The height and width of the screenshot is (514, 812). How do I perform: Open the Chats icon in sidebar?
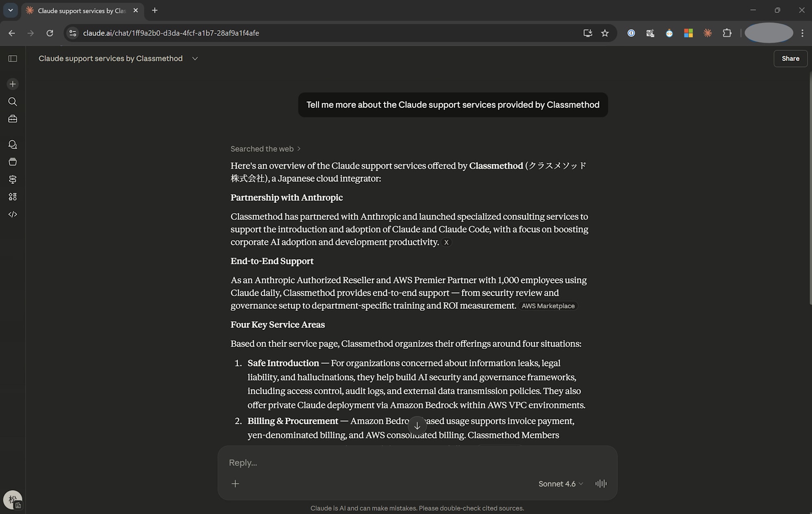(13, 144)
